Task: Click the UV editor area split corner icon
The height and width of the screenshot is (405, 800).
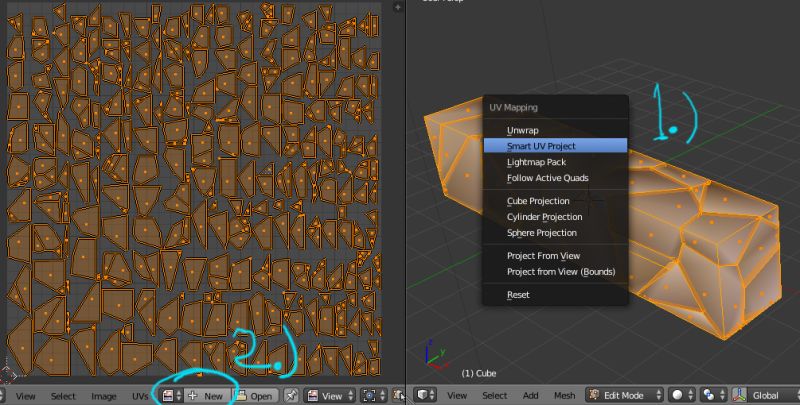Action: point(397,7)
